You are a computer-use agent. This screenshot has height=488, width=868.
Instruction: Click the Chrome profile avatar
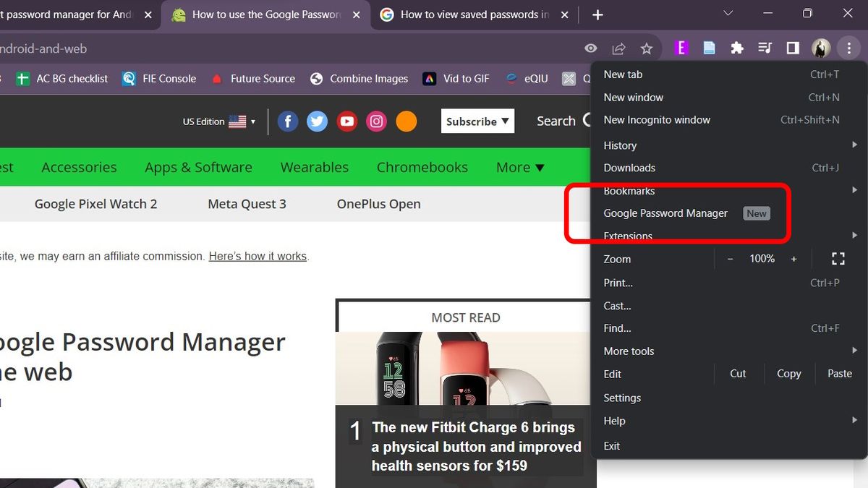tap(820, 48)
